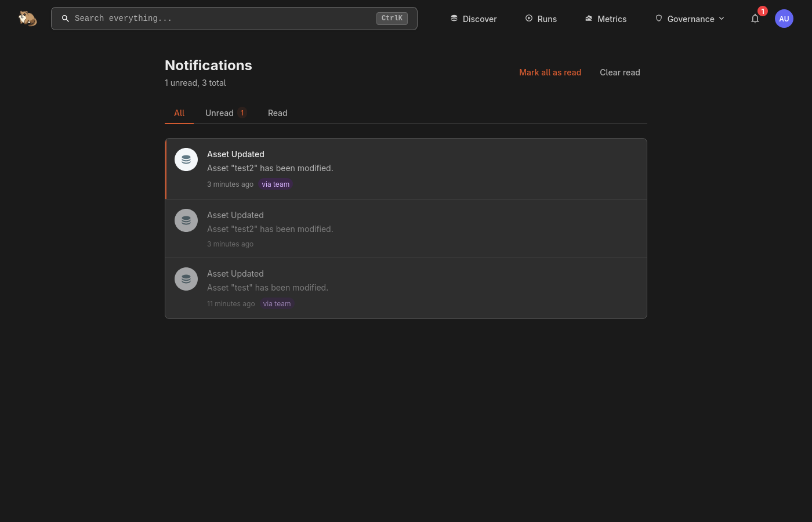Click the search magnifier icon
This screenshot has width=812, height=522.
[66, 19]
